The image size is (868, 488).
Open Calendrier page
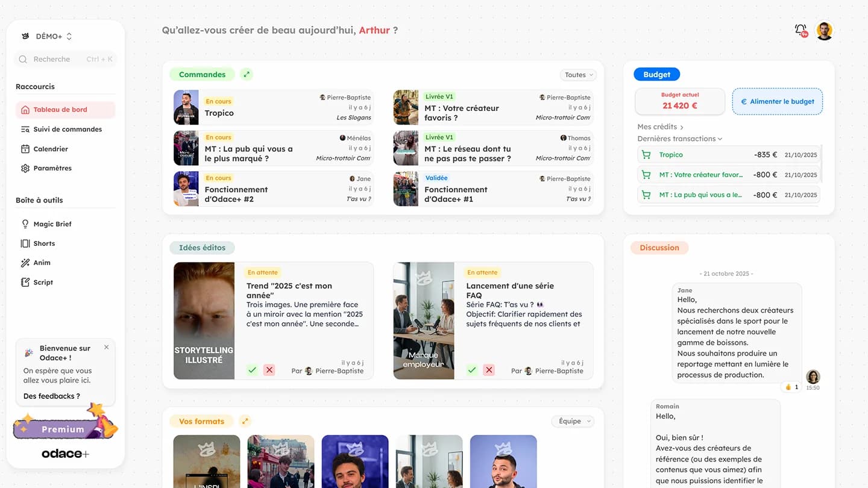[65, 149]
